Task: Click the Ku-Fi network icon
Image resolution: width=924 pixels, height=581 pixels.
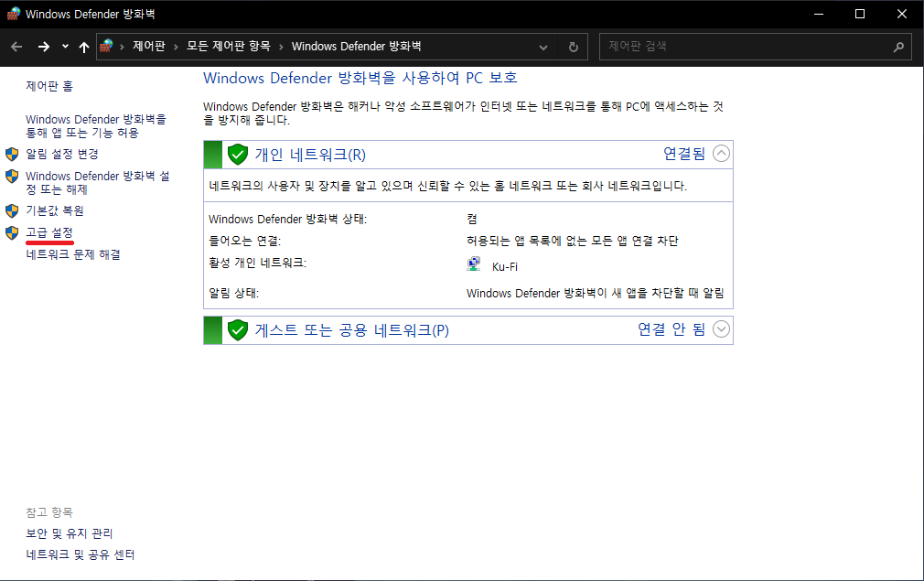Action: click(x=474, y=264)
